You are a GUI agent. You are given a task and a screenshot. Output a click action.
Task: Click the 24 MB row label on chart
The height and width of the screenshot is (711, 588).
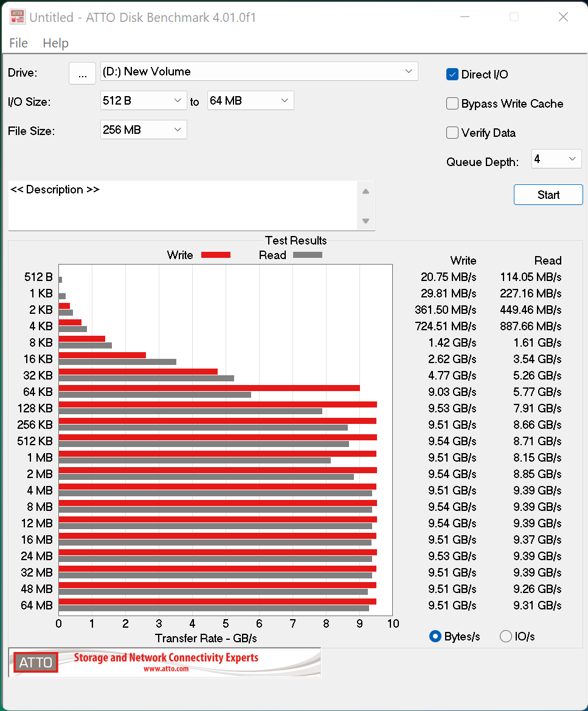(x=36, y=556)
